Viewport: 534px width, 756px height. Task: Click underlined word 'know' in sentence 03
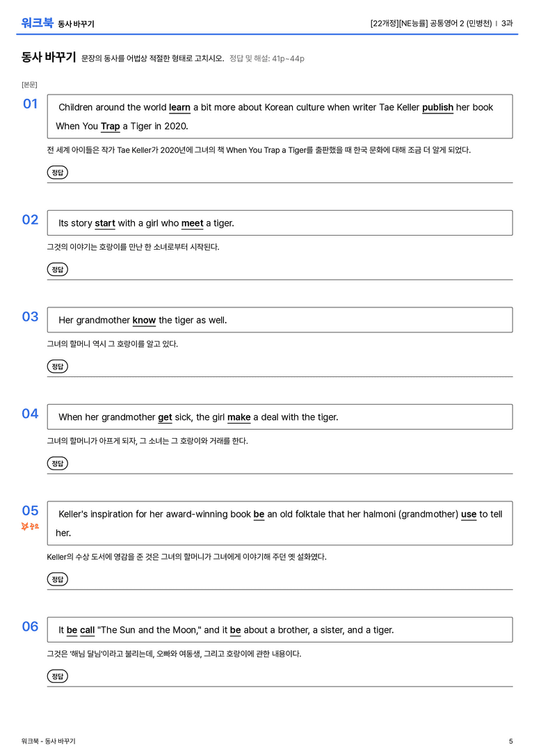point(144,320)
